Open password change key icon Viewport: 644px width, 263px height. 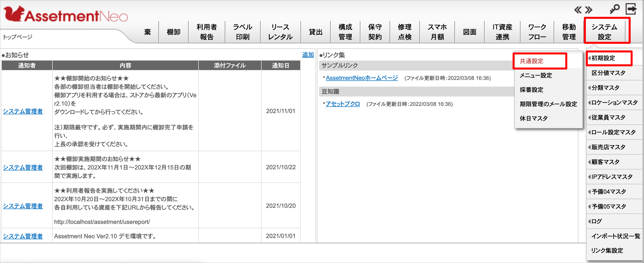coord(615,9)
